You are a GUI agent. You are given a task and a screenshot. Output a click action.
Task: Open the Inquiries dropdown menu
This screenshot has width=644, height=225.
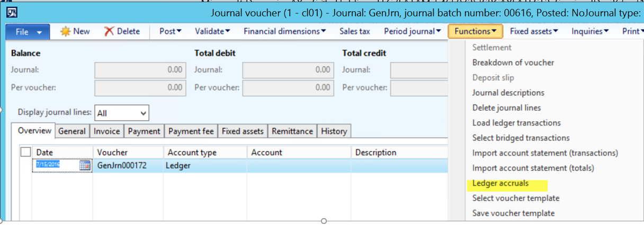pos(590,32)
